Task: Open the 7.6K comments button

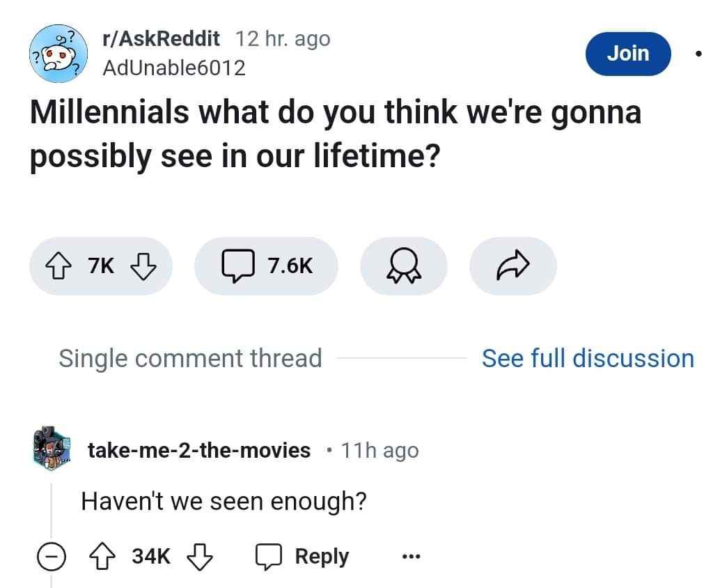Action: (x=266, y=265)
